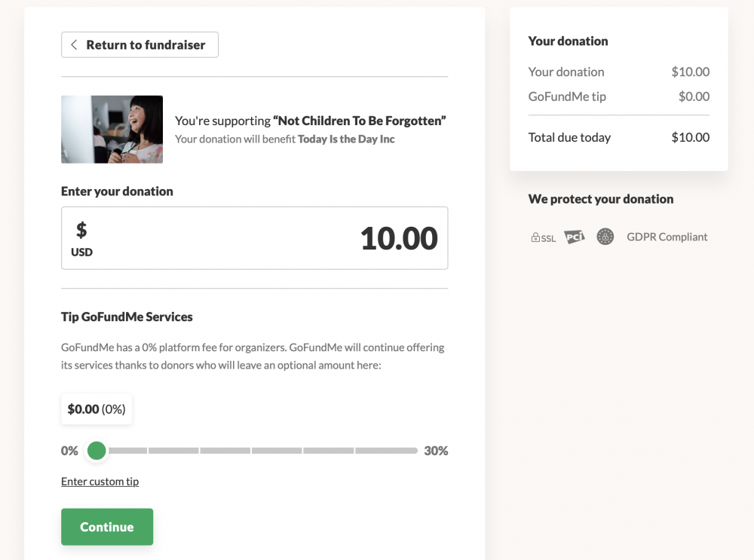Click the green tip slider handle
Viewport: 754px width, 560px height.
pos(97,451)
